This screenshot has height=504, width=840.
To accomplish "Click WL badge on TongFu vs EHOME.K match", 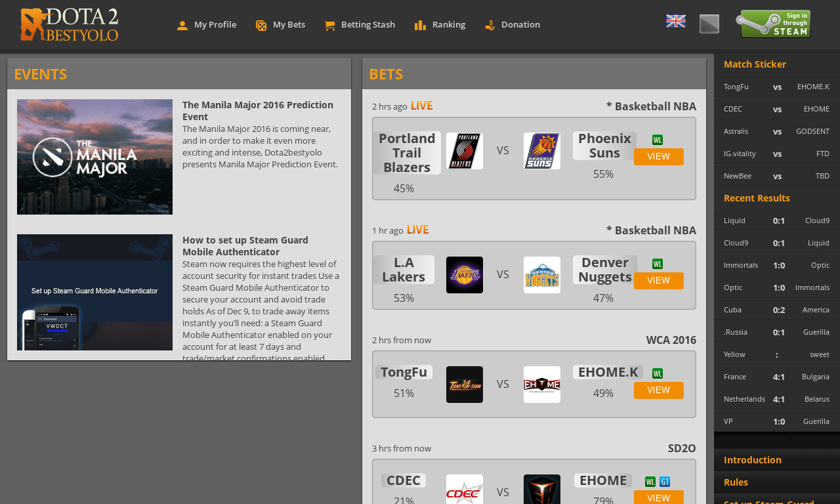I will [x=658, y=373].
